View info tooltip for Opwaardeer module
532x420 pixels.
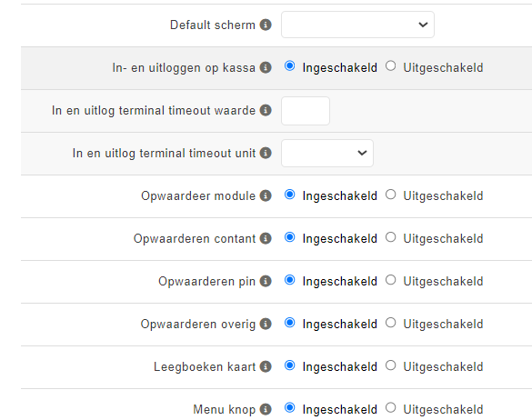tap(266, 195)
